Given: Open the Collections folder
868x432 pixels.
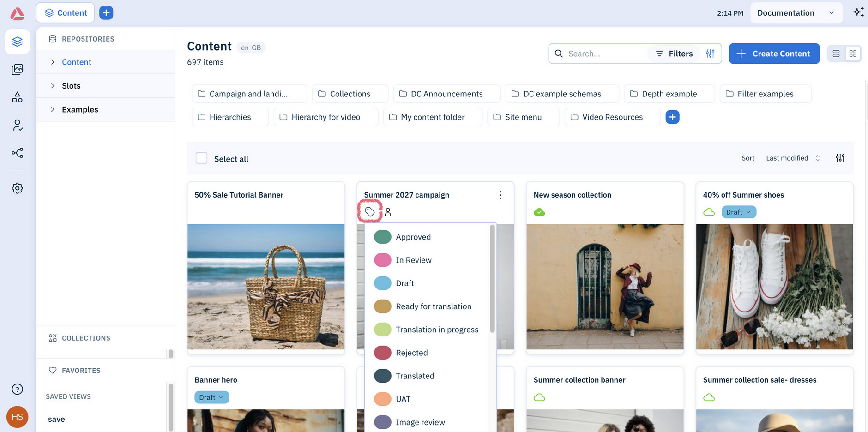Looking at the screenshot, I should click(x=350, y=94).
